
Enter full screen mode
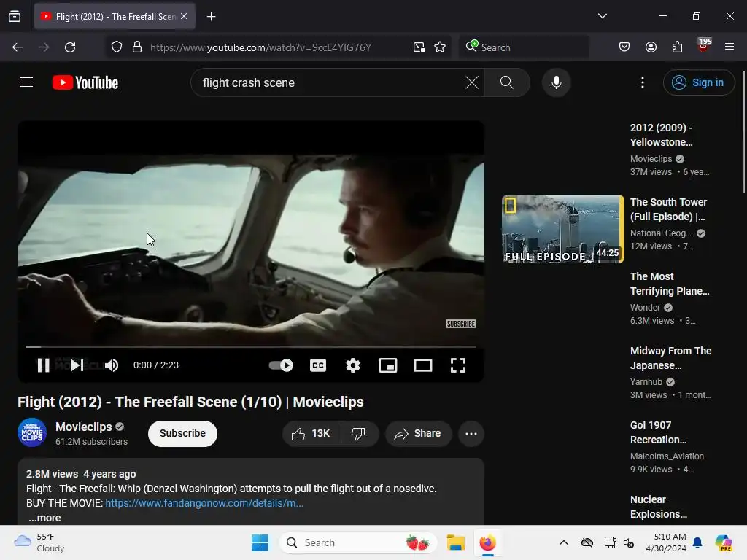(x=458, y=365)
